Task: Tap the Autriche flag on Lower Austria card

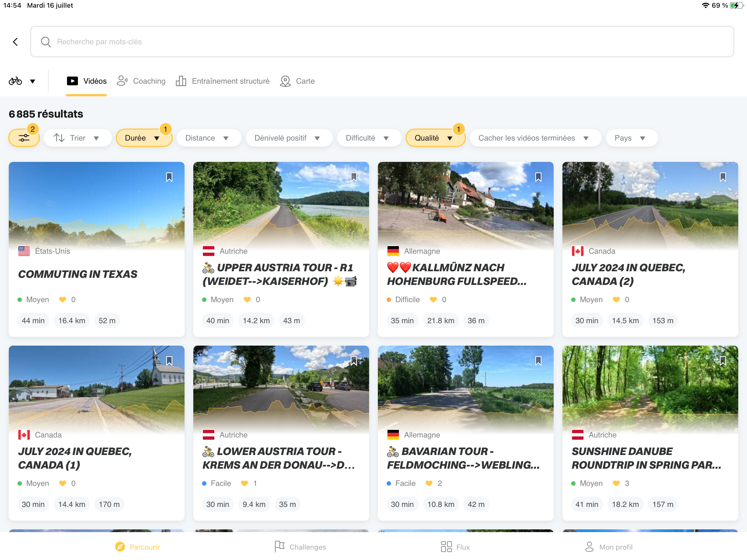Action: point(208,435)
